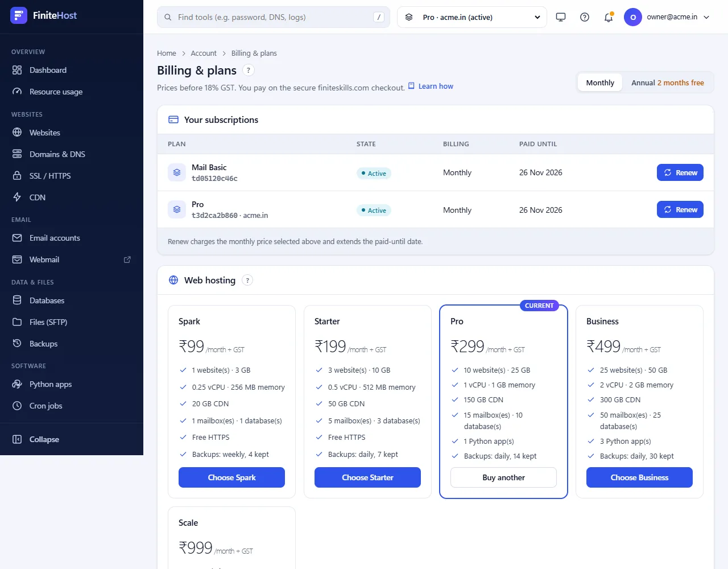Open Files (SFTP) section
This screenshot has width=728, height=569.
[72, 322]
